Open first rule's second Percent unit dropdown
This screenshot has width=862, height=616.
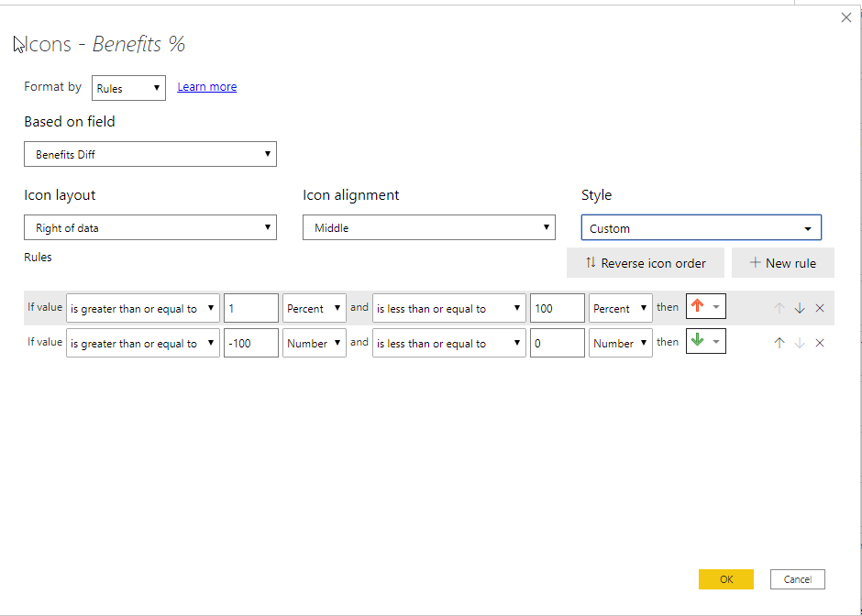tap(621, 308)
